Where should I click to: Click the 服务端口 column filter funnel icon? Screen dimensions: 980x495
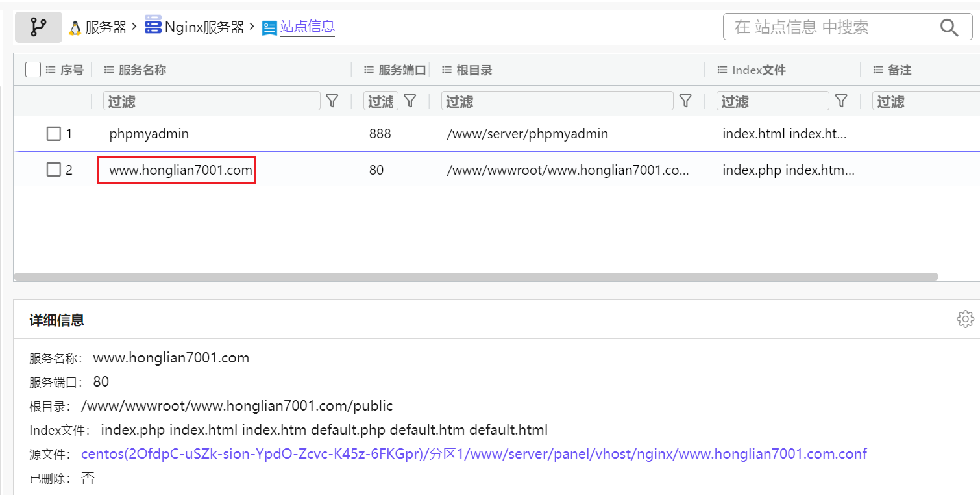click(x=410, y=101)
